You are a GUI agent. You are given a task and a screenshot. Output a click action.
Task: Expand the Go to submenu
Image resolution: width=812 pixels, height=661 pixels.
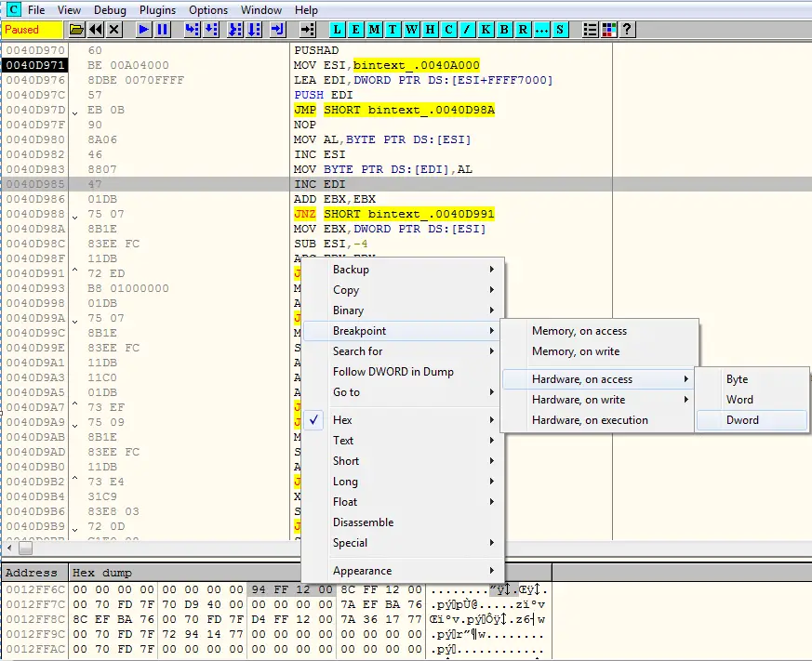point(403,391)
